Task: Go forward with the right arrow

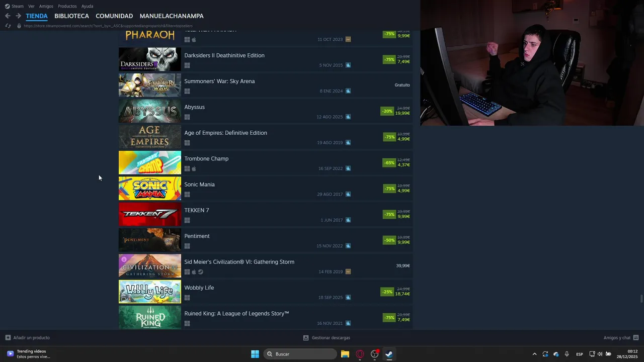Action: pos(18,16)
